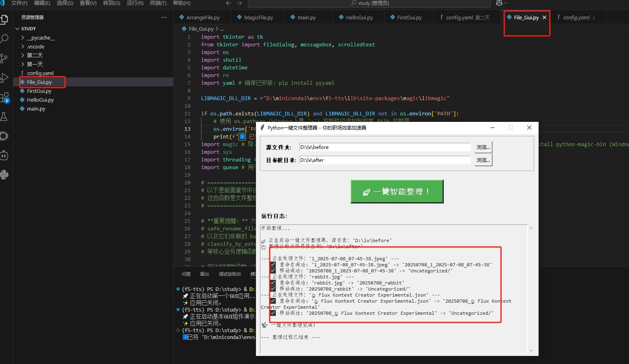Open the 运行(R) menu
This screenshot has width=629, height=364.
click(135, 3)
